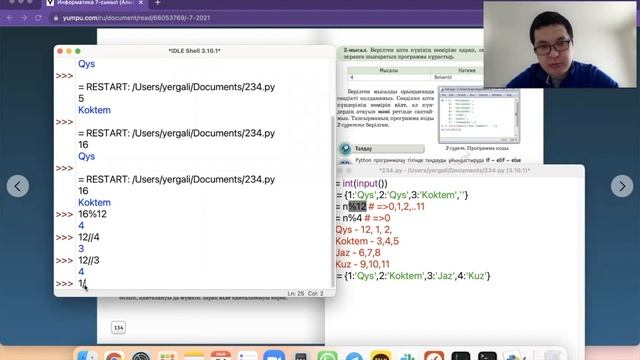Click the 'Koktem - 3,4,5' comment line
Screen dimensions: 640x360
coord(367,241)
